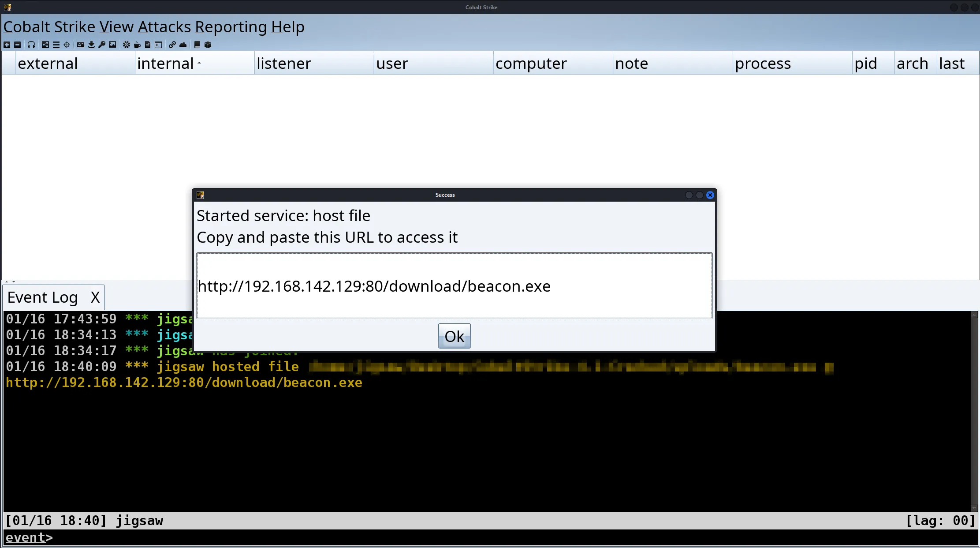The width and height of the screenshot is (980, 548).
Task: Click the 01/16 18:34:13 log entry
Action: [x=99, y=335]
